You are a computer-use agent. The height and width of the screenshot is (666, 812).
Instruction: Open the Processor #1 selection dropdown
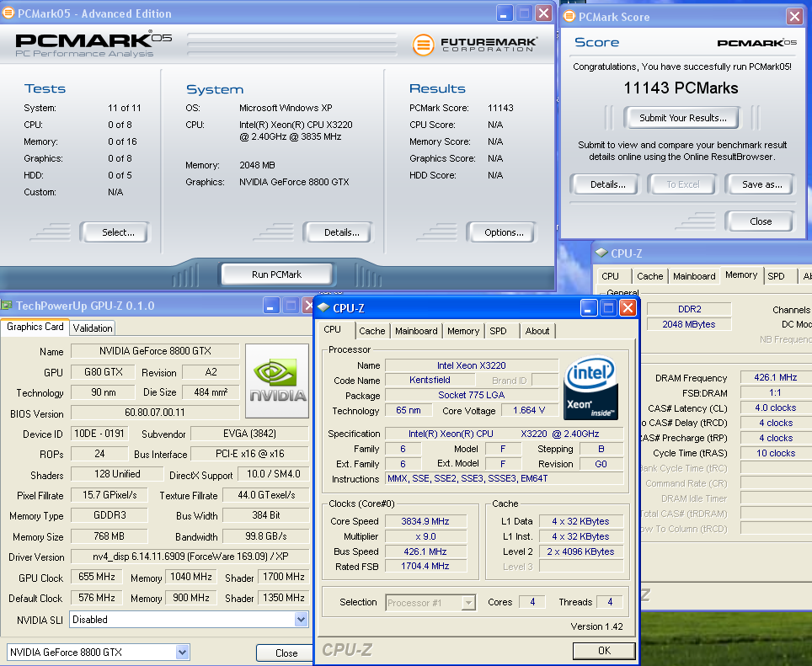click(468, 603)
